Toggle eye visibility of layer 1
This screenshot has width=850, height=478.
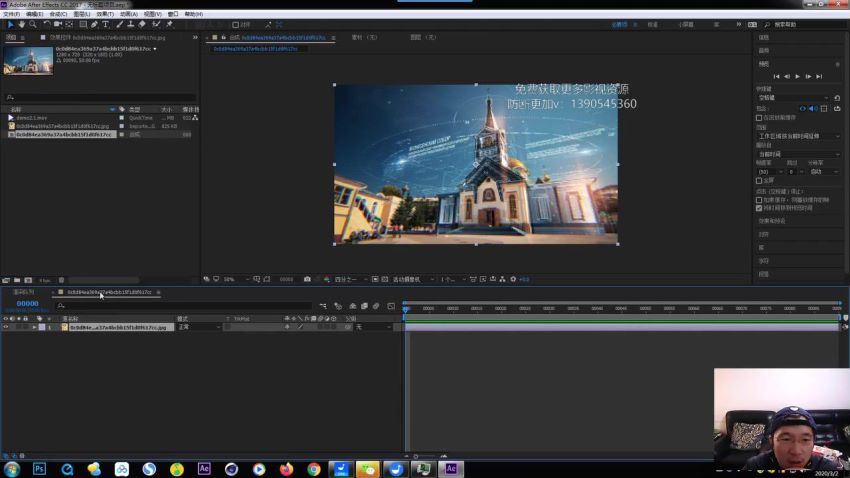point(5,327)
